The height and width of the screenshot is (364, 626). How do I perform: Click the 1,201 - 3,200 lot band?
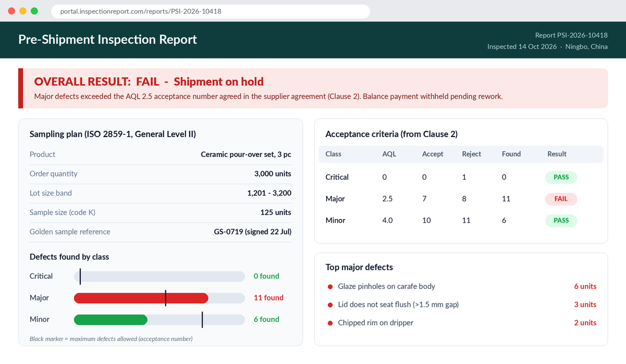pyautogui.click(x=269, y=193)
